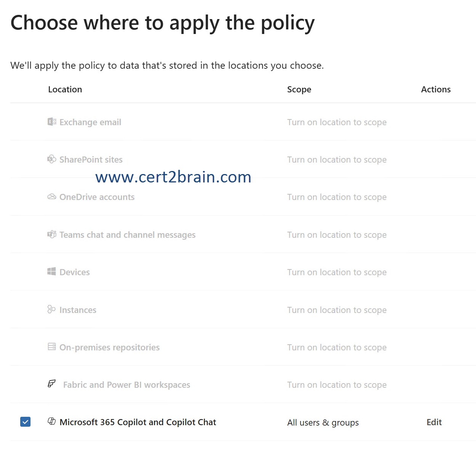Click the Fabric and Power BI icon
Screen dimensions: 476x458
[52, 384]
